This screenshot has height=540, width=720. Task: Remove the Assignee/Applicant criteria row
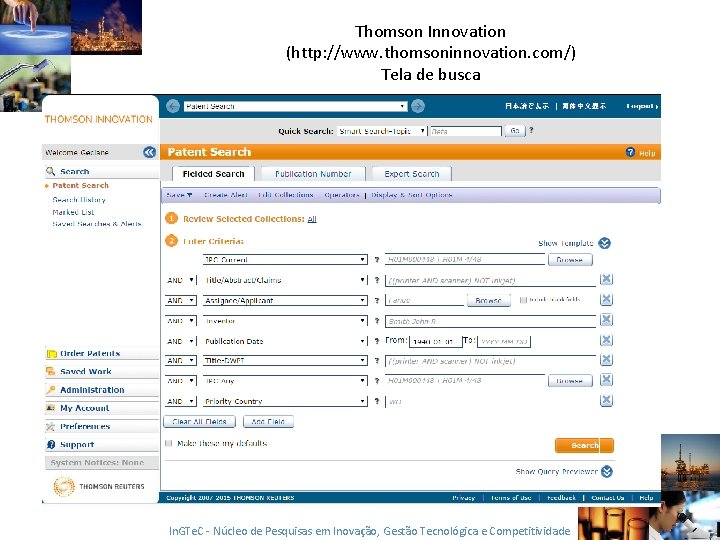click(606, 299)
